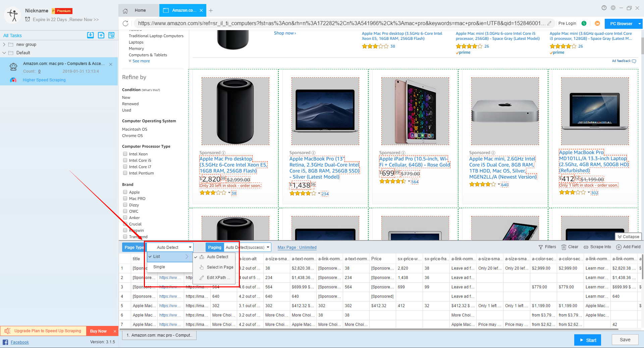Open the Page Type Auto Detect dropdown
This screenshot has width=644, height=348.
[x=170, y=247]
